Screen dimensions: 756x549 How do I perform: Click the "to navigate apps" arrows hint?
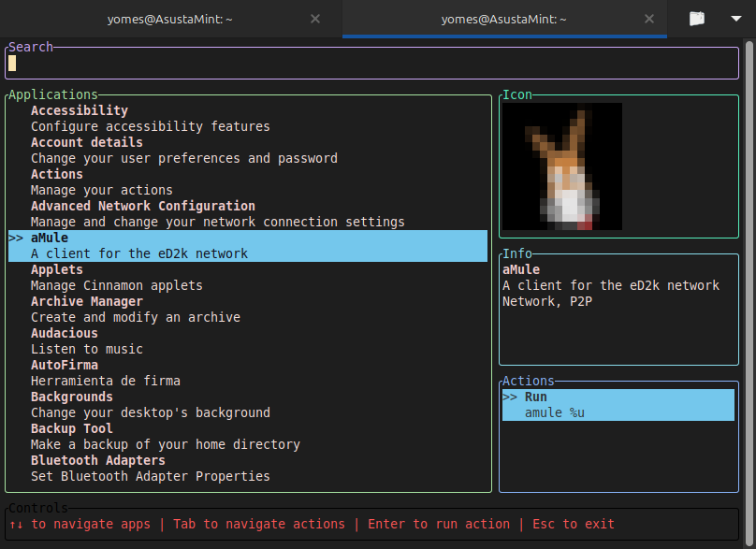coord(80,524)
